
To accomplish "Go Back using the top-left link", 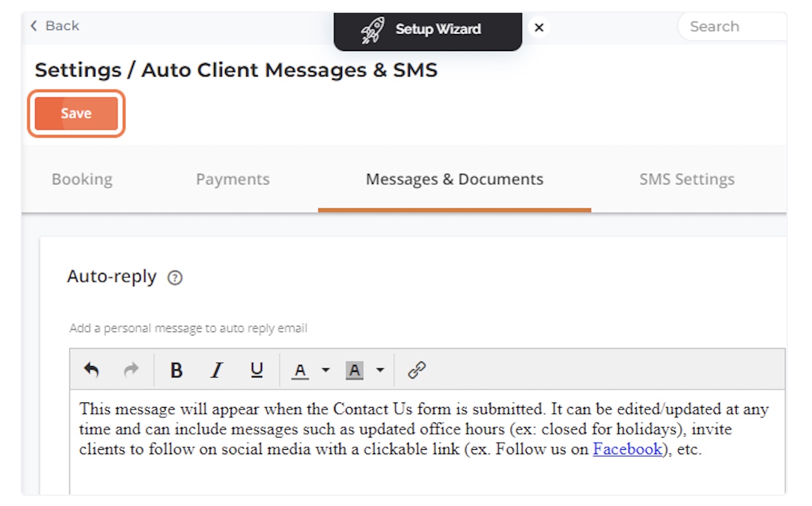I will coord(54,26).
